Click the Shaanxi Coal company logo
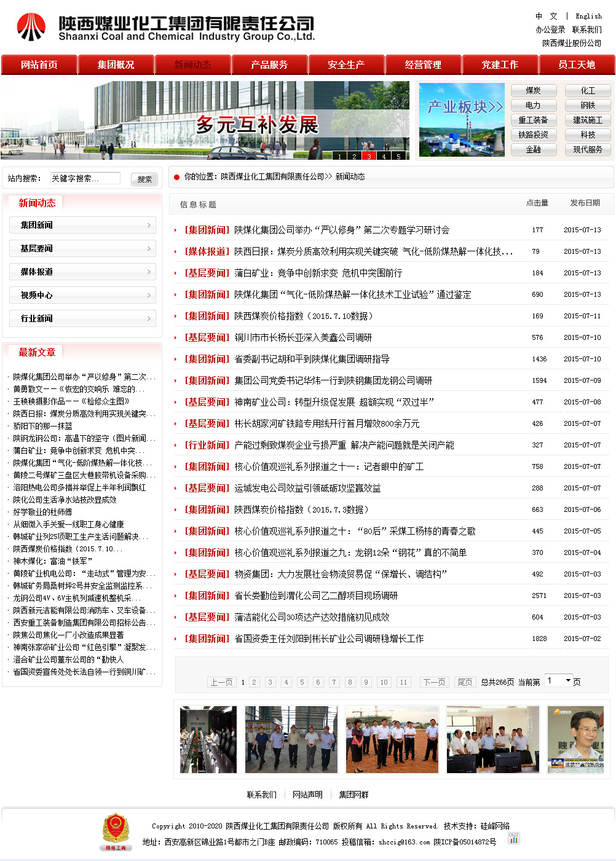The width and height of the screenshot is (616, 861). pyautogui.click(x=31, y=27)
